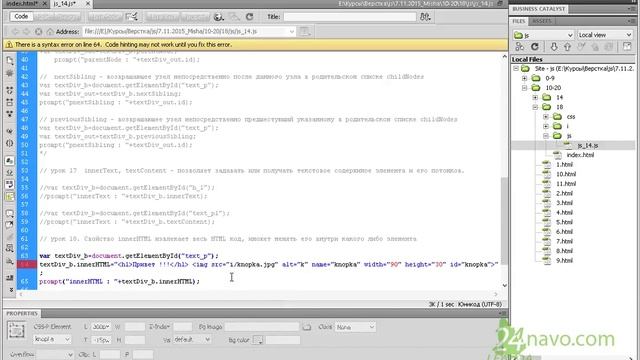Screen dimensions: 640x360
Task: Click the Files panel Refresh icon
Action: 535,47
